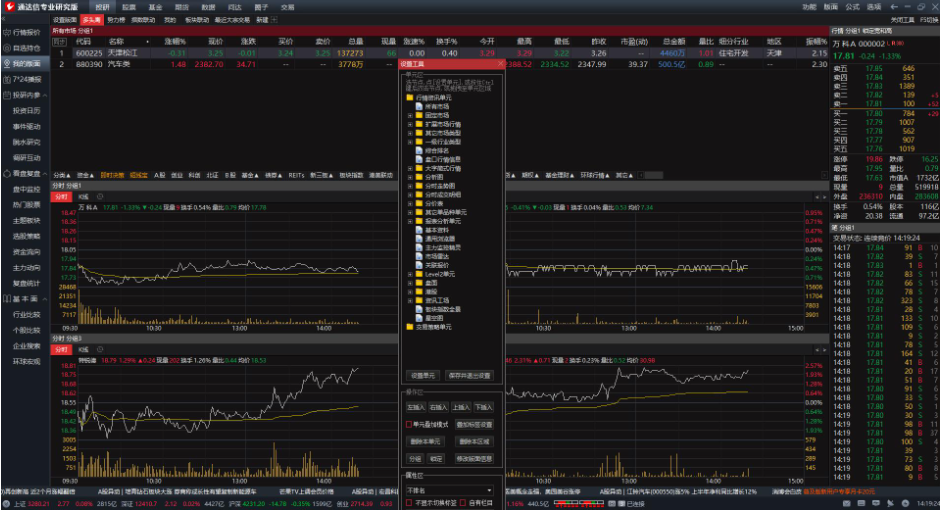Open the 基金 top menu tab
Image resolution: width=940 pixels, height=510 pixels.
click(155, 6)
